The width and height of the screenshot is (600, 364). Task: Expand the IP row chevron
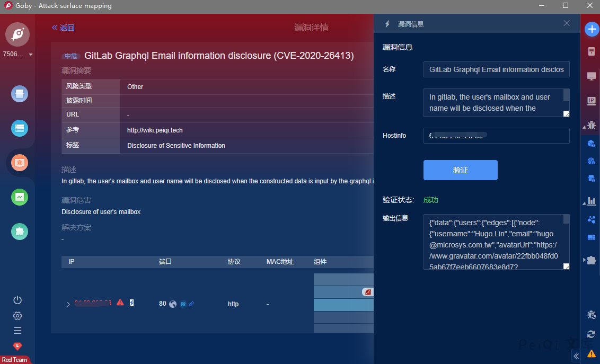68,304
